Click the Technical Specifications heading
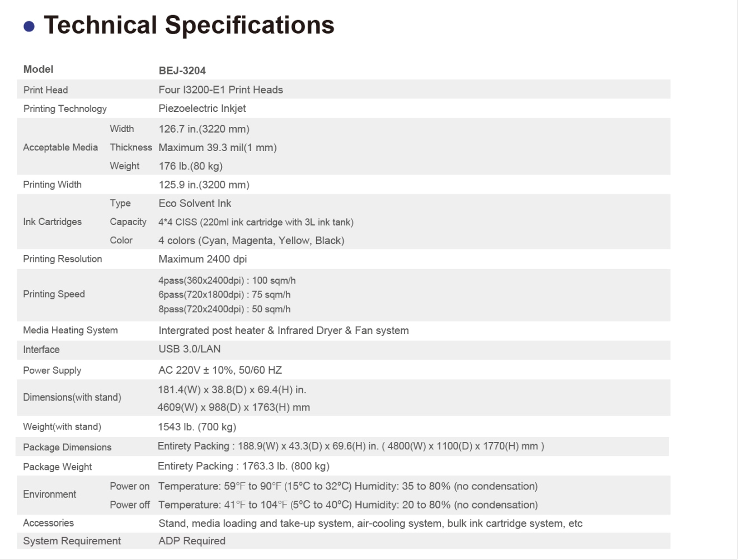Screen dimensions: 738x560 tap(189, 25)
